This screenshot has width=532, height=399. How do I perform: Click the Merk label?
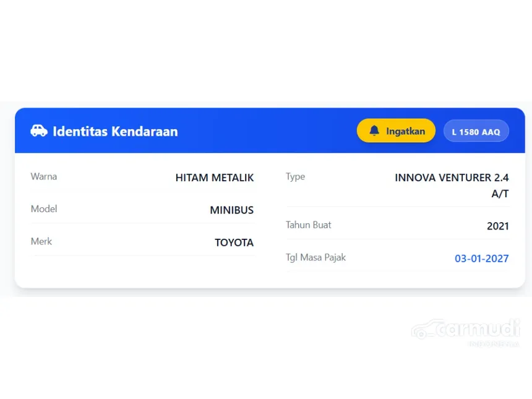41,241
